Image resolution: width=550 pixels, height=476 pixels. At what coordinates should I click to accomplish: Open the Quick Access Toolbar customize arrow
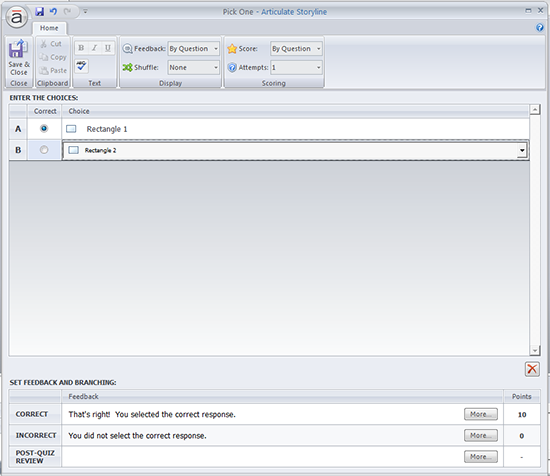click(x=85, y=12)
